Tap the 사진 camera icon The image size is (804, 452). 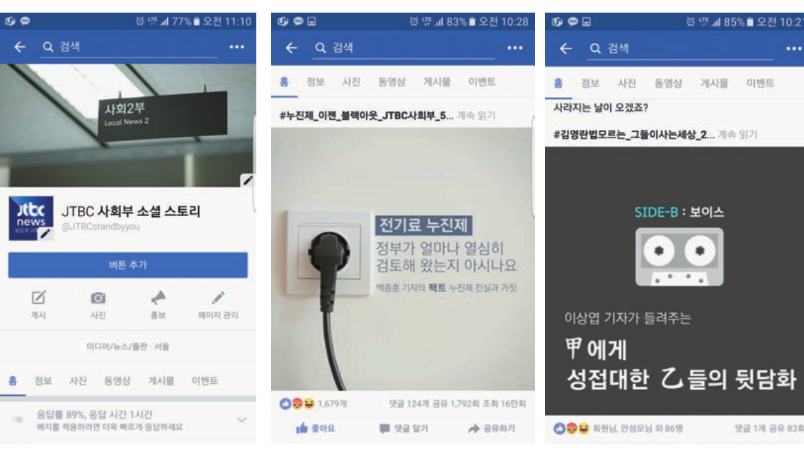click(x=98, y=304)
